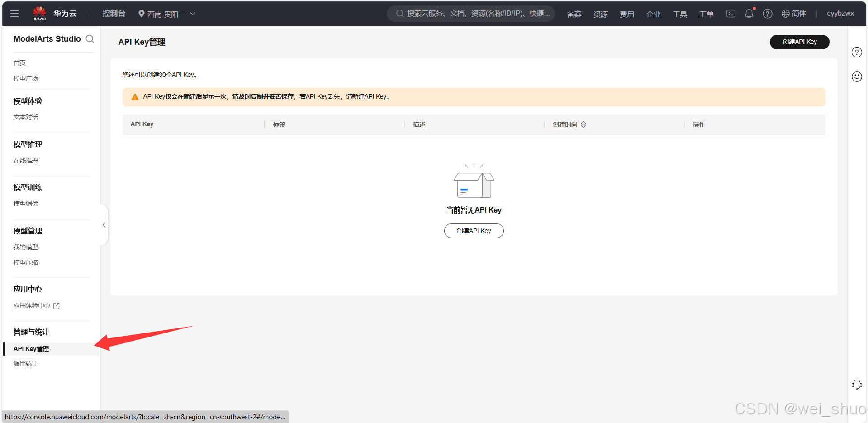The width and height of the screenshot is (868, 423).
Task: Click the API Key column header
Action: pyautogui.click(x=142, y=124)
